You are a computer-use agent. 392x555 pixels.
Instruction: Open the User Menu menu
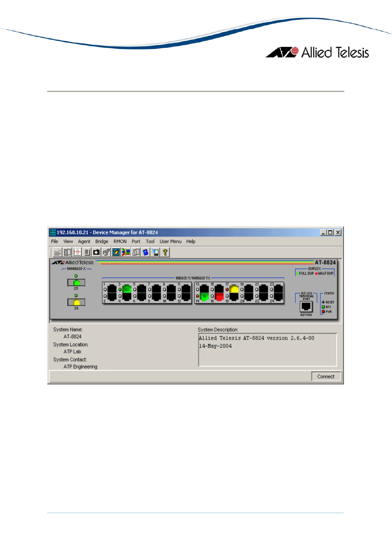(x=171, y=242)
